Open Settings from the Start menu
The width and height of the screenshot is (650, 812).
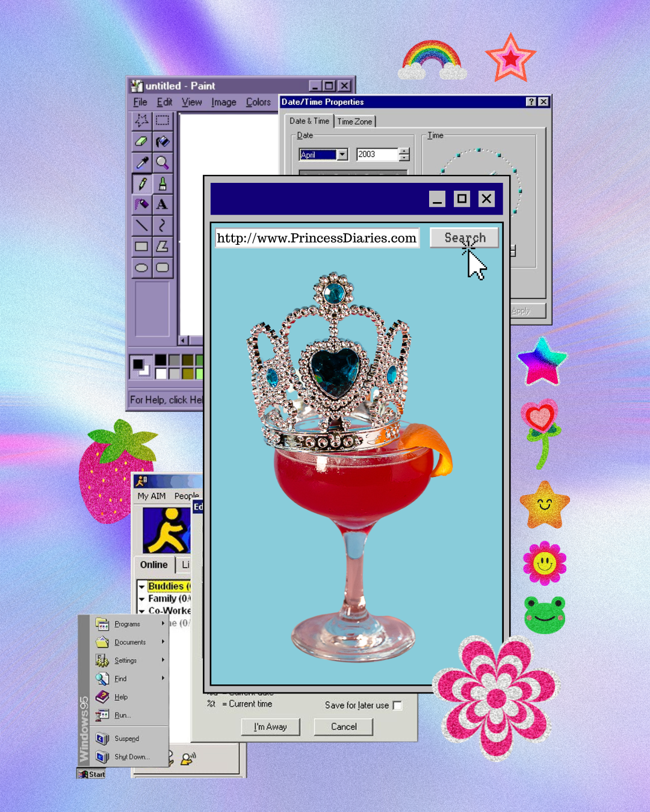[x=129, y=660]
